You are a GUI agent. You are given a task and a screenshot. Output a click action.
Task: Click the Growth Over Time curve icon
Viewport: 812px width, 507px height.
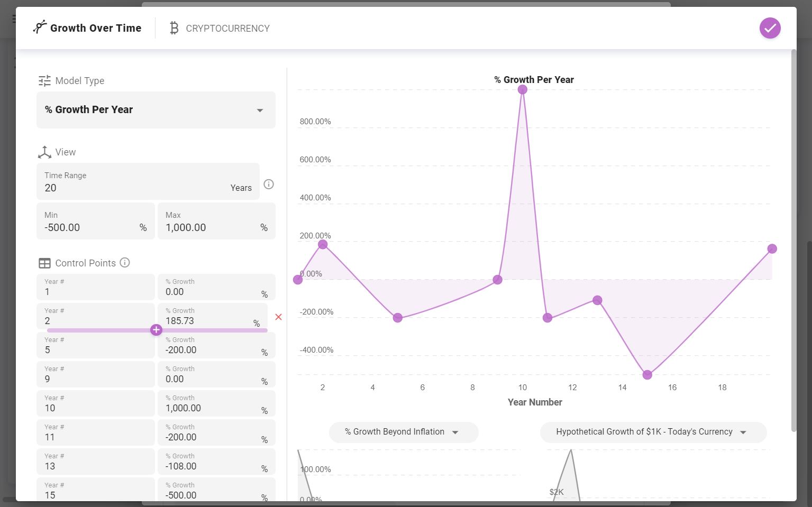40,27
